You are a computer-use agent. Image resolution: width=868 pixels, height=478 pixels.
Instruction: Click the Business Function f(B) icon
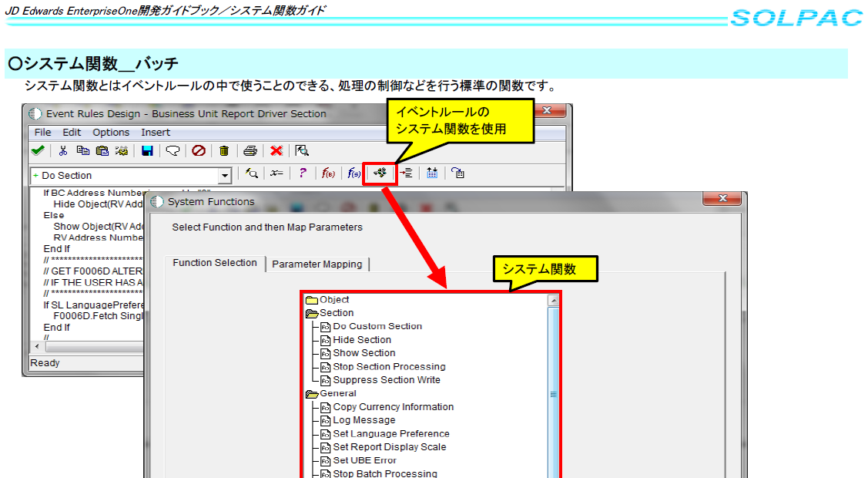328,173
